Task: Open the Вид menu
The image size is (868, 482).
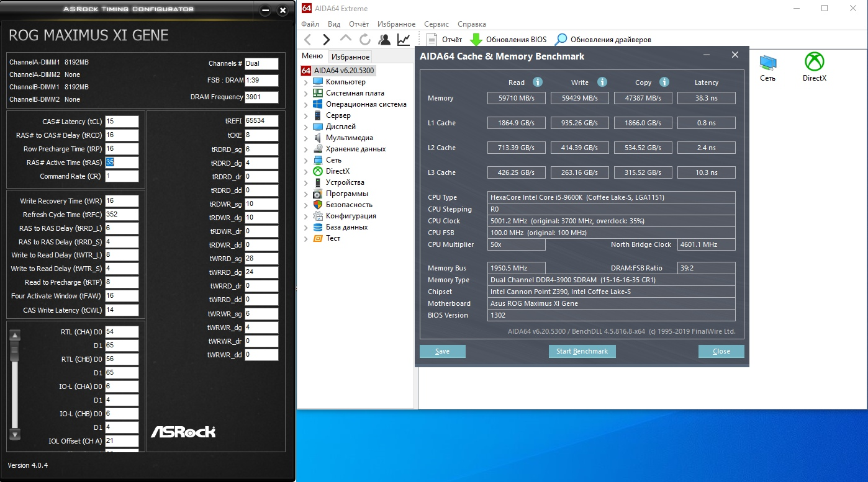Action: tap(334, 24)
